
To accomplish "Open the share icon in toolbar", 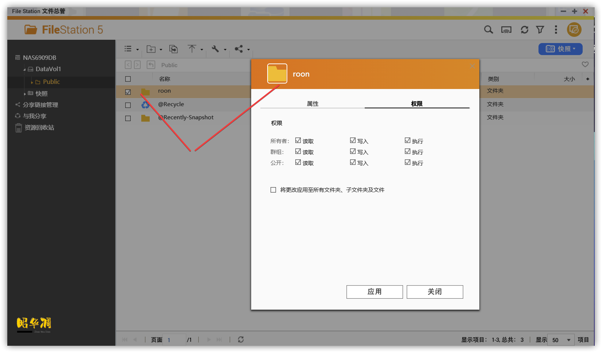I will [x=239, y=49].
